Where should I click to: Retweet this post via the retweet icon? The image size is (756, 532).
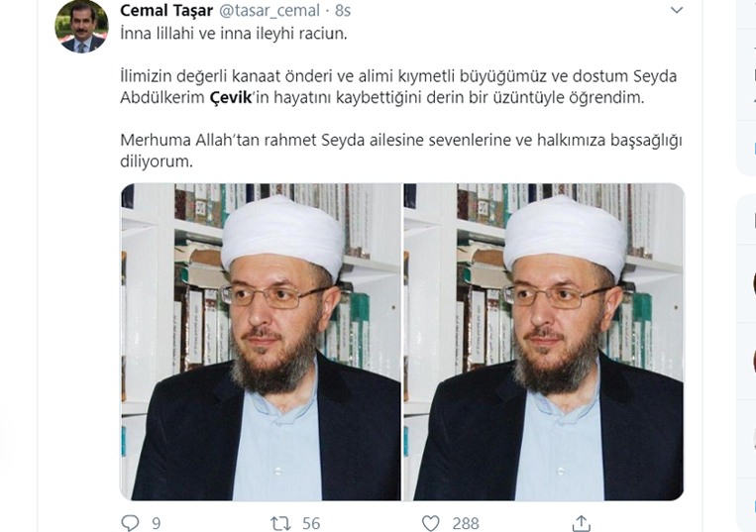280,523
